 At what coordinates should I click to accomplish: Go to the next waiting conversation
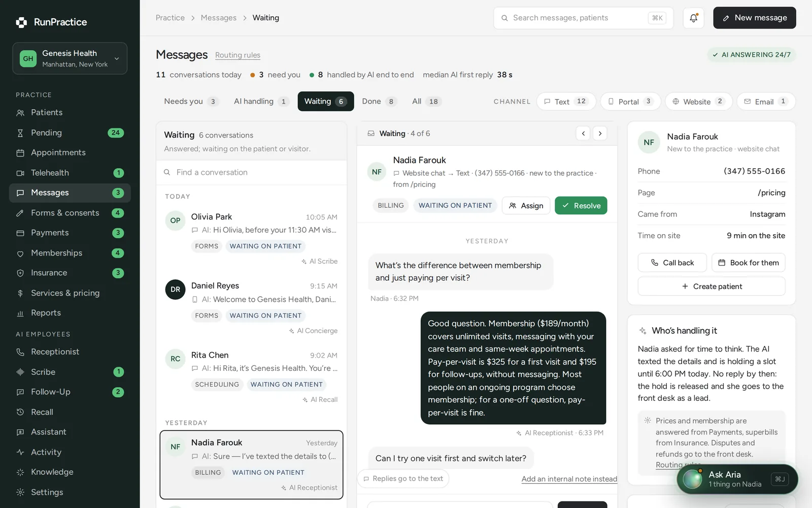pos(600,134)
